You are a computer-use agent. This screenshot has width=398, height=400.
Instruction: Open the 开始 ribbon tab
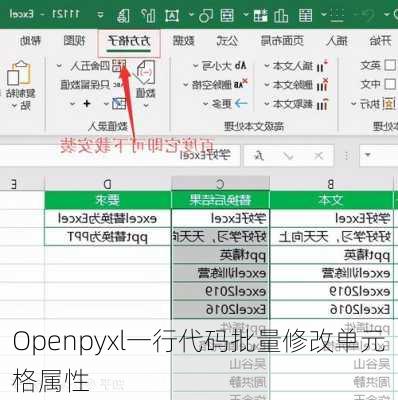click(380, 41)
